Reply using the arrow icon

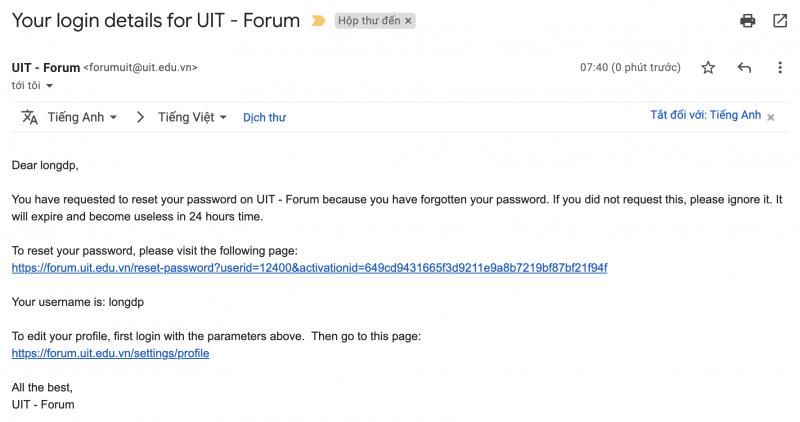(744, 68)
